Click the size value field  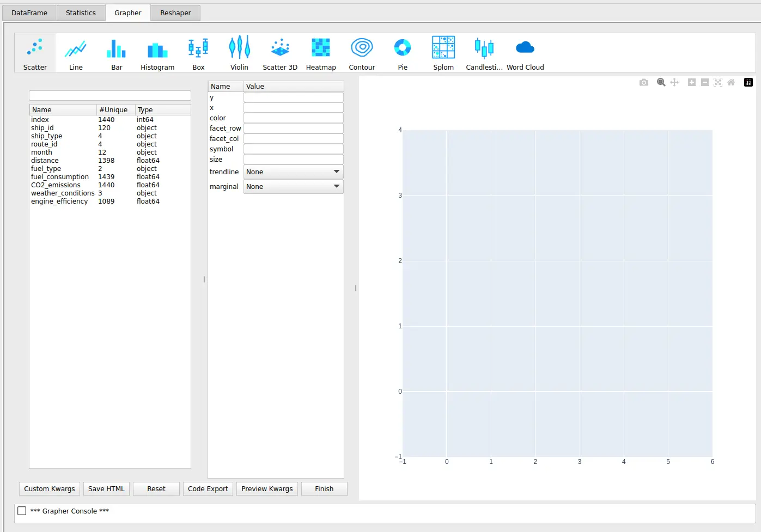point(294,159)
